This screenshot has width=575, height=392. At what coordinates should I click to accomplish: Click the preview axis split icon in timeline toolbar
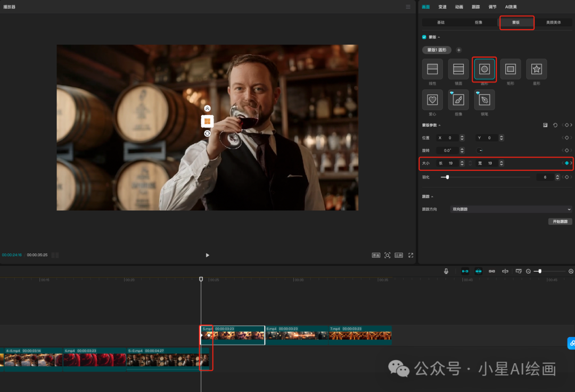point(505,271)
